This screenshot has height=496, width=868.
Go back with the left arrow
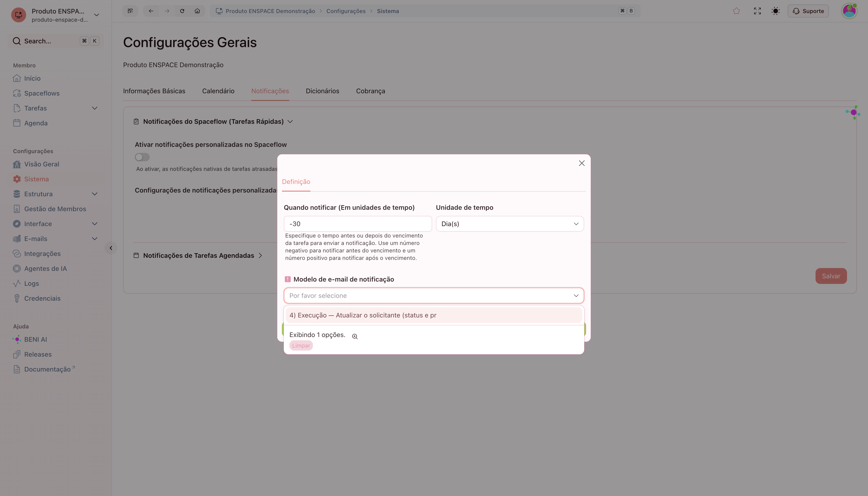click(x=151, y=11)
